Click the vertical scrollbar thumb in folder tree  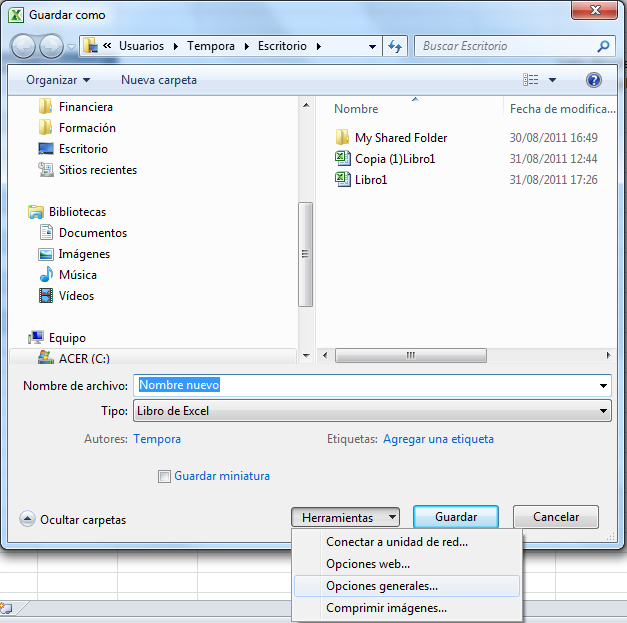[x=306, y=254]
